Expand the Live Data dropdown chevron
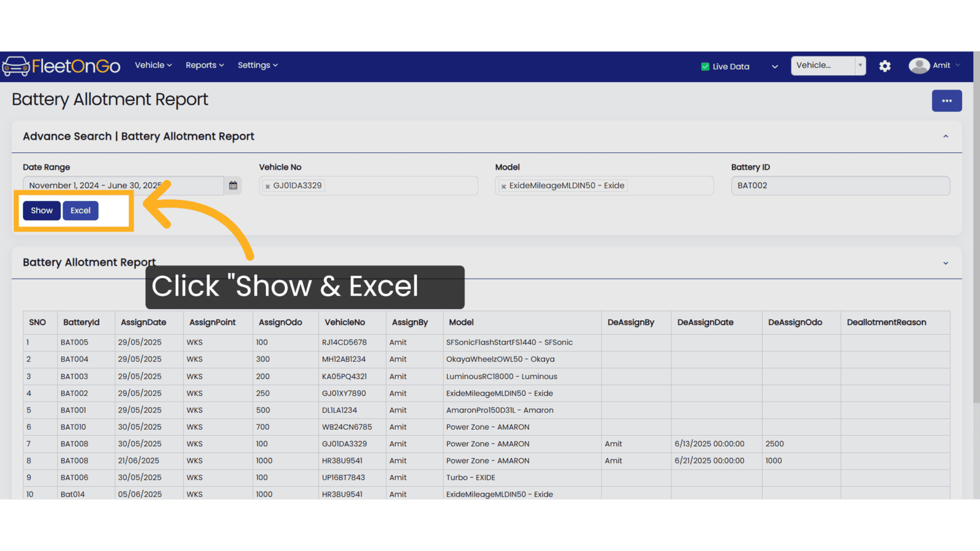 click(x=775, y=67)
